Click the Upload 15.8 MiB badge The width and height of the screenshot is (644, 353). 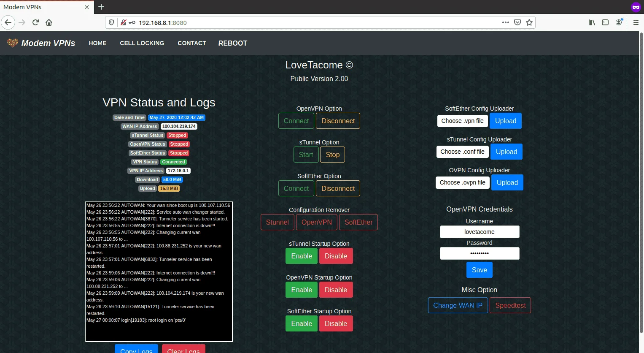(x=169, y=188)
